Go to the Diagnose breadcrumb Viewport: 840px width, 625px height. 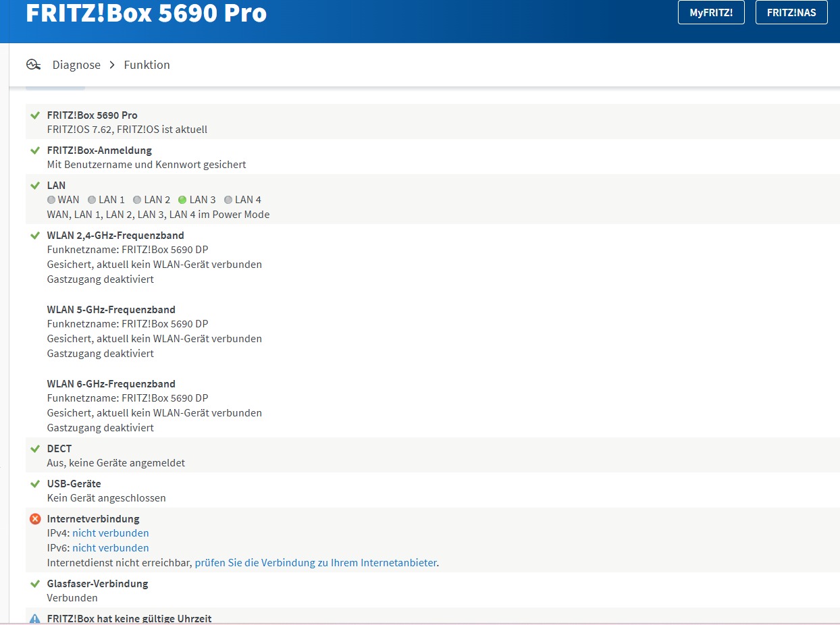click(x=76, y=65)
